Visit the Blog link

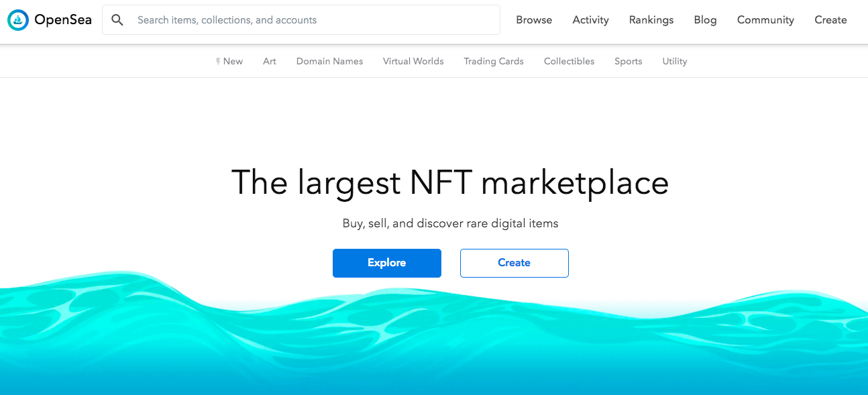[x=705, y=20]
